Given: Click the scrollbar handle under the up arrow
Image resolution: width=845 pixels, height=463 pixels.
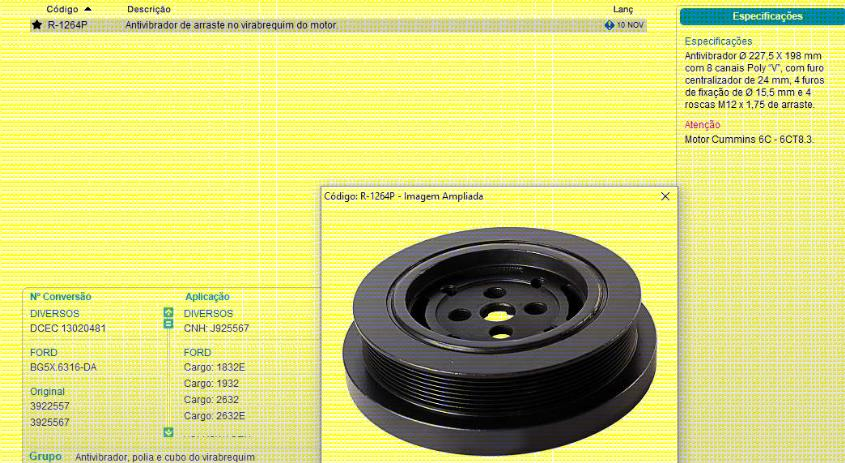Looking at the screenshot, I should click(x=168, y=324).
